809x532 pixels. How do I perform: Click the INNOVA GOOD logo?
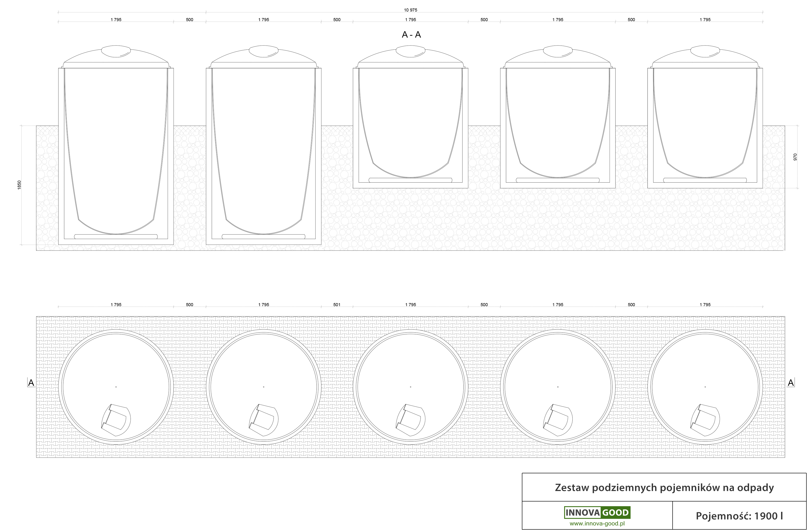click(597, 512)
